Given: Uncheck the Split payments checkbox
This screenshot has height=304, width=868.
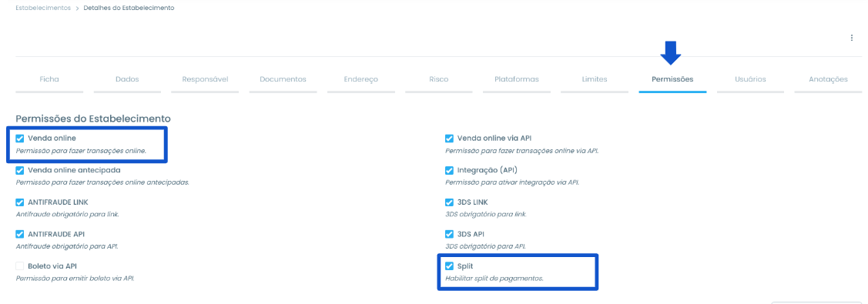Looking at the screenshot, I should point(450,266).
